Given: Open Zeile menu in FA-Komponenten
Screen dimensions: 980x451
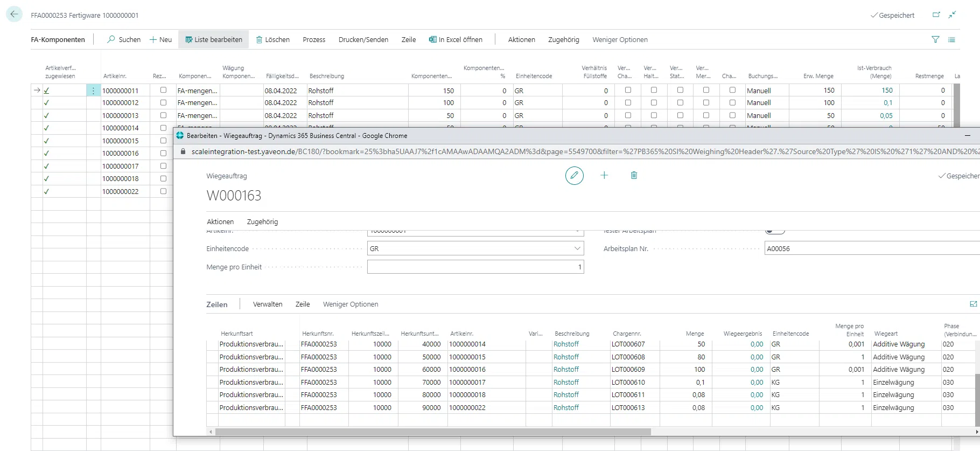Looking at the screenshot, I should pos(409,39).
